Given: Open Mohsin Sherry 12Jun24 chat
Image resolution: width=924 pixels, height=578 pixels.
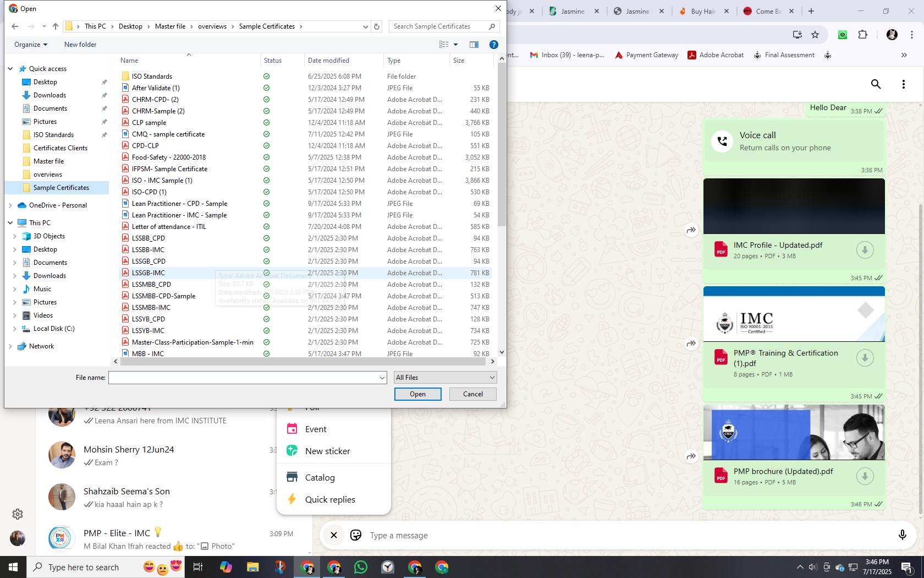Looking at the screenshot, I should click(x=173, y=456).
